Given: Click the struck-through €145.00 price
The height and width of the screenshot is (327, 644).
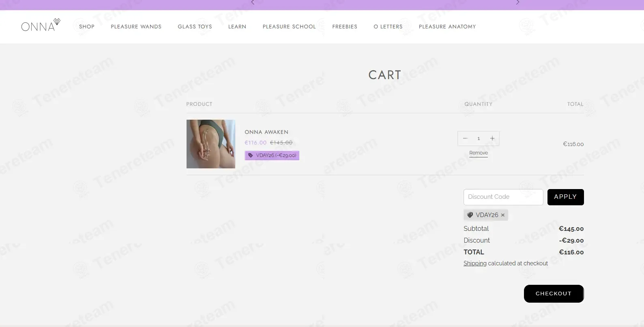Looking at the screenshot, I should [281, 143].
